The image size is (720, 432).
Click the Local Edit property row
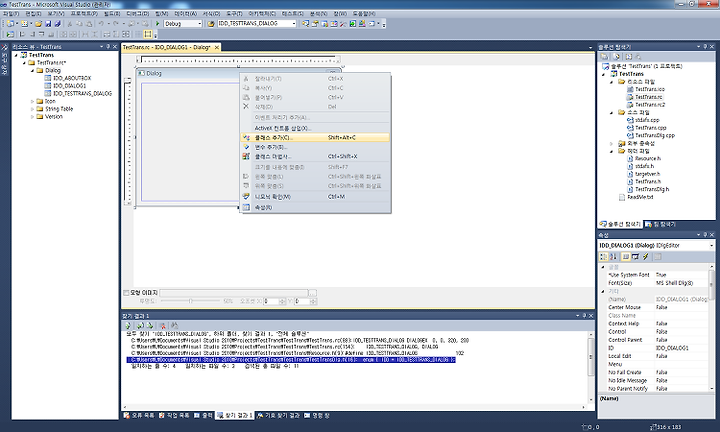pos(657,356)
